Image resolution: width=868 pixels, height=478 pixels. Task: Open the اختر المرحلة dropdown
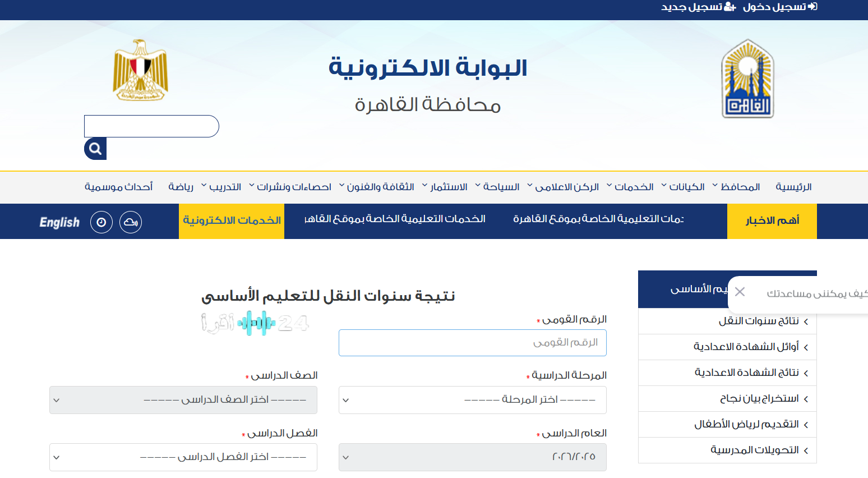472,399
